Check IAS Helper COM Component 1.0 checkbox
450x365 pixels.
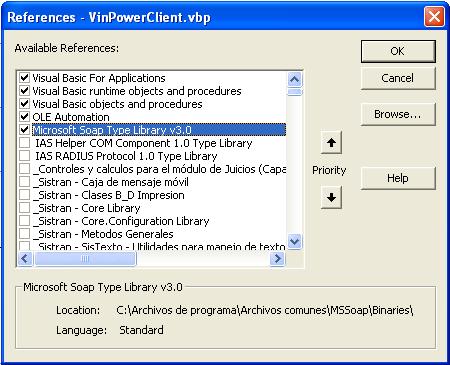pyautogui.click(x=24, y=143)
